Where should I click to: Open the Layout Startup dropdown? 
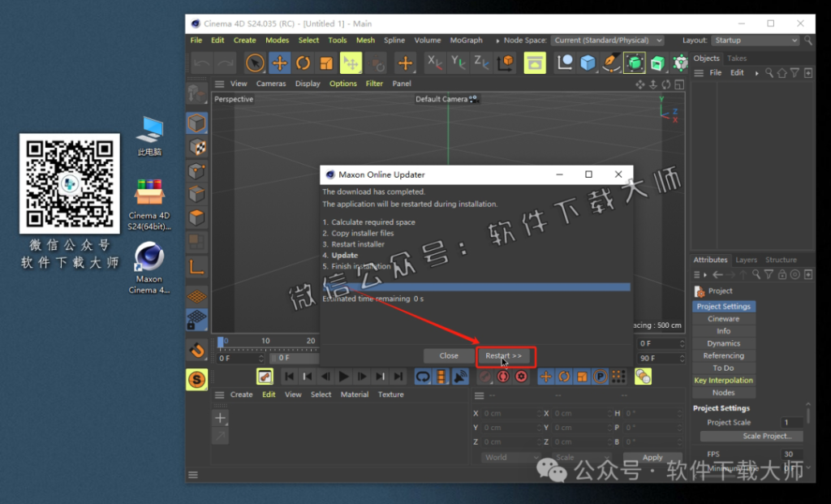tap(755, 40)
